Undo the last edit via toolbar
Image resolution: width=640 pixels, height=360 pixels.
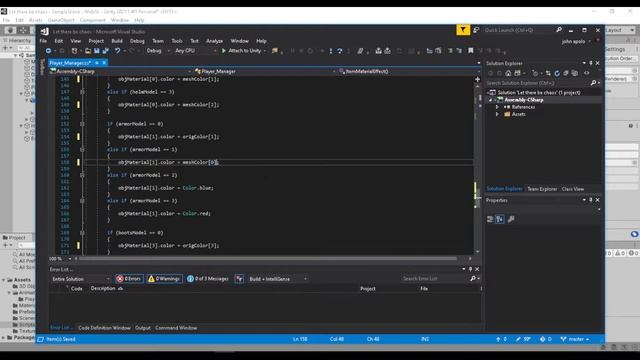point(118,51)
